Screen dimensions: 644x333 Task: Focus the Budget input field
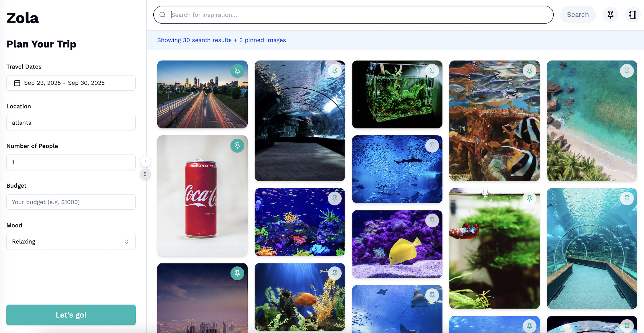click(x=71, y=202)
